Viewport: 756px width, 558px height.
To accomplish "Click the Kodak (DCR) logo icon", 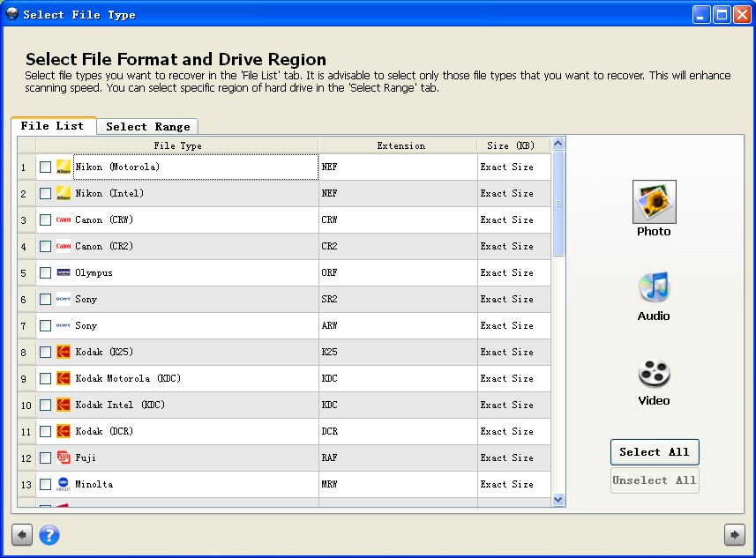I will click(64, 431).
